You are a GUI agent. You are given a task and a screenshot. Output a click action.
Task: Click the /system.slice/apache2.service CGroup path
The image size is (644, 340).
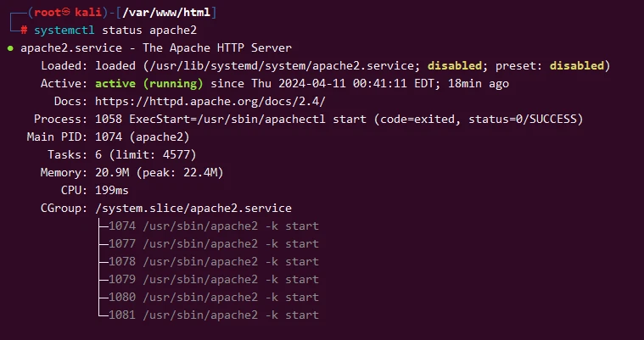(x=193, y=208)
